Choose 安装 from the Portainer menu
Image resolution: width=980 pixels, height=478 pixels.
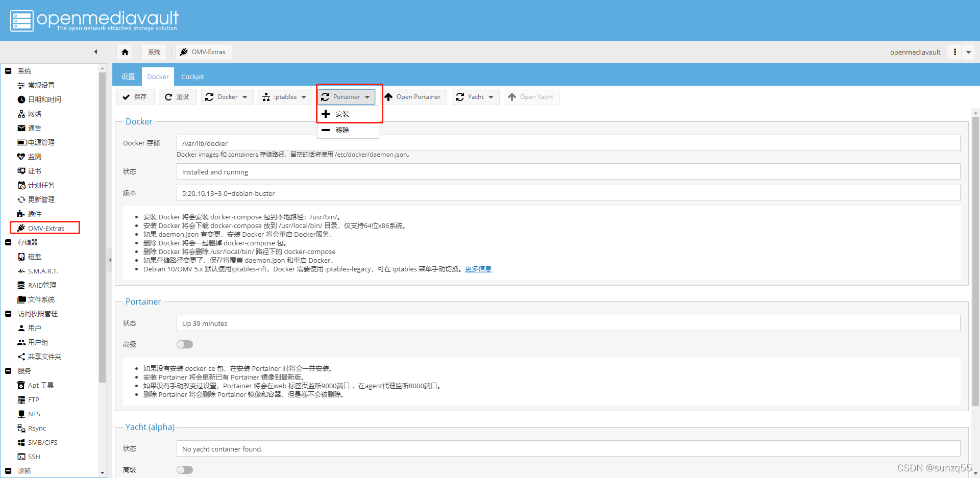[348, 114]
